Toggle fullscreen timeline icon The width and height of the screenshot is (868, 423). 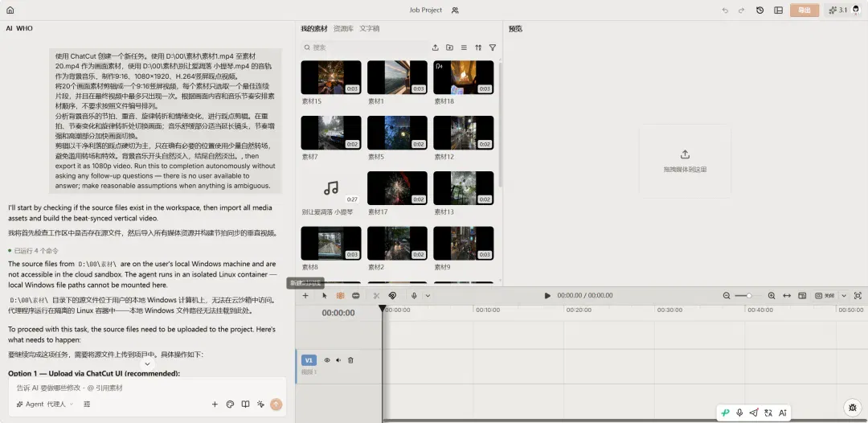858,296
